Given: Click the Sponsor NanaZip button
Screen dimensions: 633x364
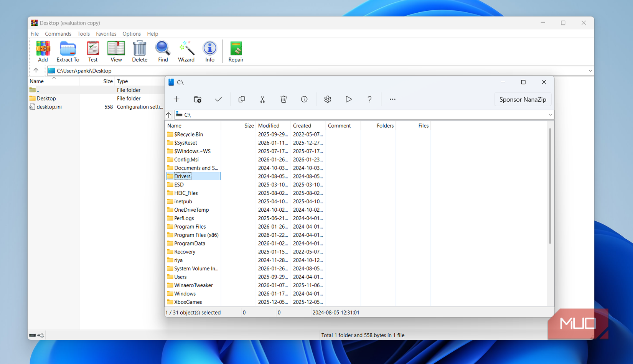Looking at the screenshot, I should (x=523, y=99).
